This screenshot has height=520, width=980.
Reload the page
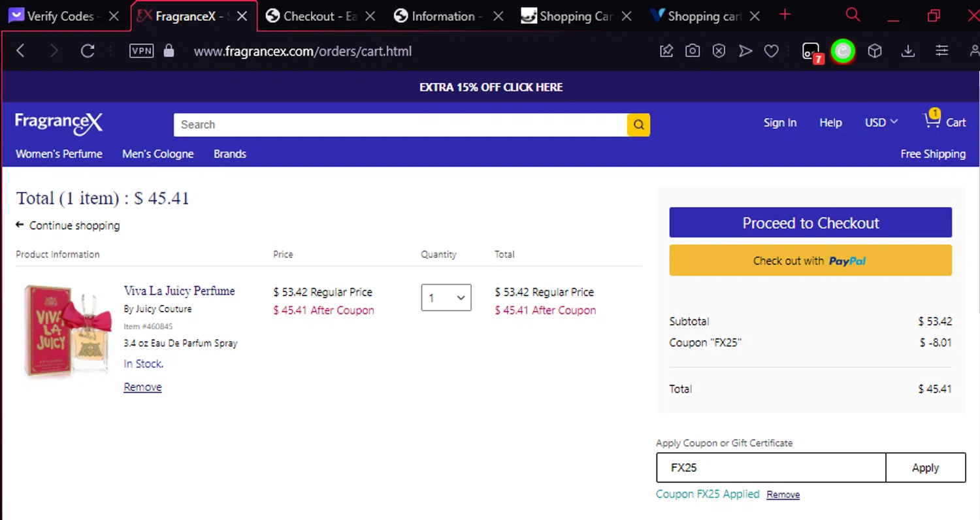88,51
